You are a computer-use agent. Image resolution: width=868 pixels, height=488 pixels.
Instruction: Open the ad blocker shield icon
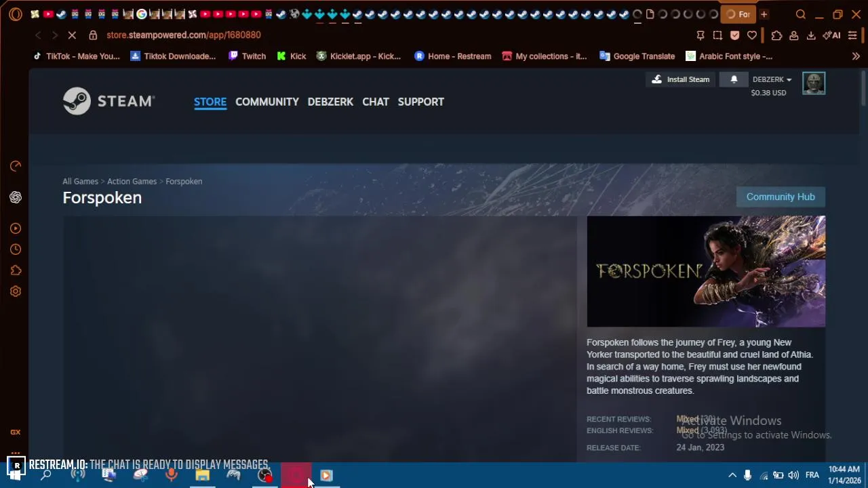pos(734,35)
